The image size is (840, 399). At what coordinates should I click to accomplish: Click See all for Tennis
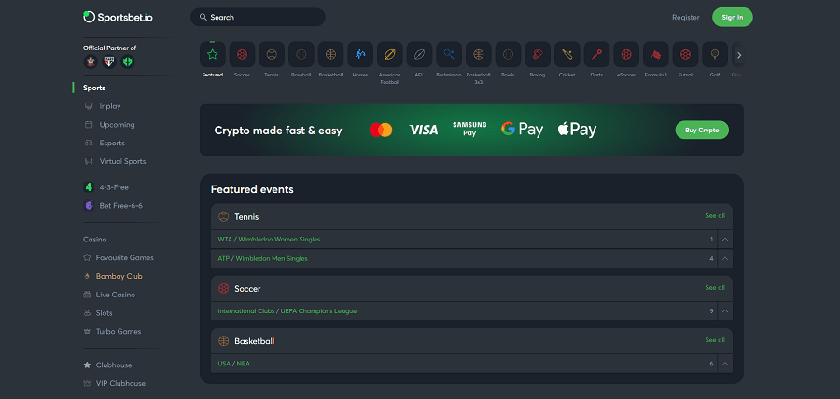point(715,216)
